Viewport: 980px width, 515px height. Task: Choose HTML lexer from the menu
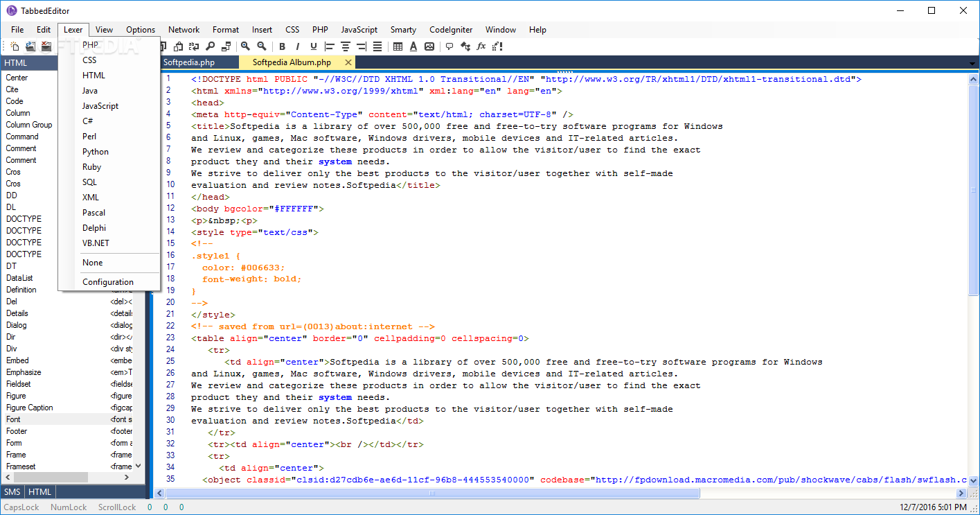pyautogui.click(x=110, y=76)
